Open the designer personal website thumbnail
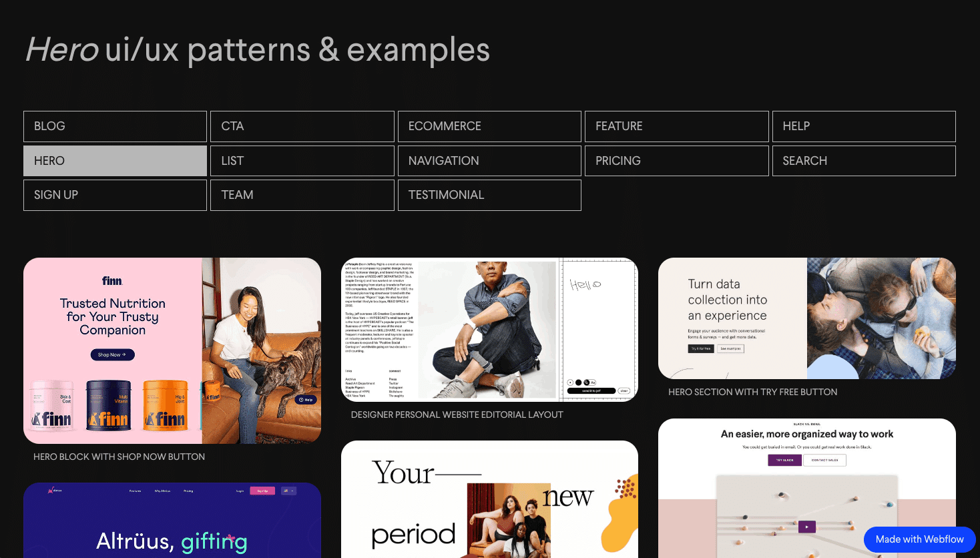This screenshot has height=558, width=980. pos(489,330)
